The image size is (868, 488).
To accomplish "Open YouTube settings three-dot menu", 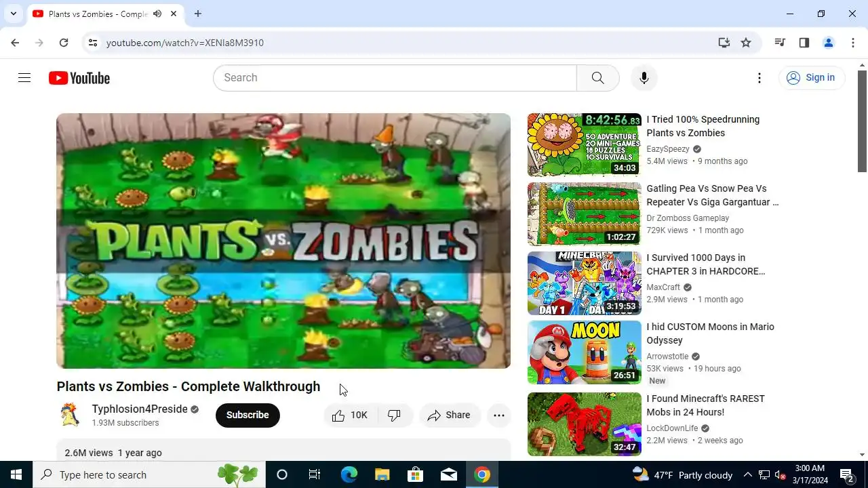I will click(759, 78).
